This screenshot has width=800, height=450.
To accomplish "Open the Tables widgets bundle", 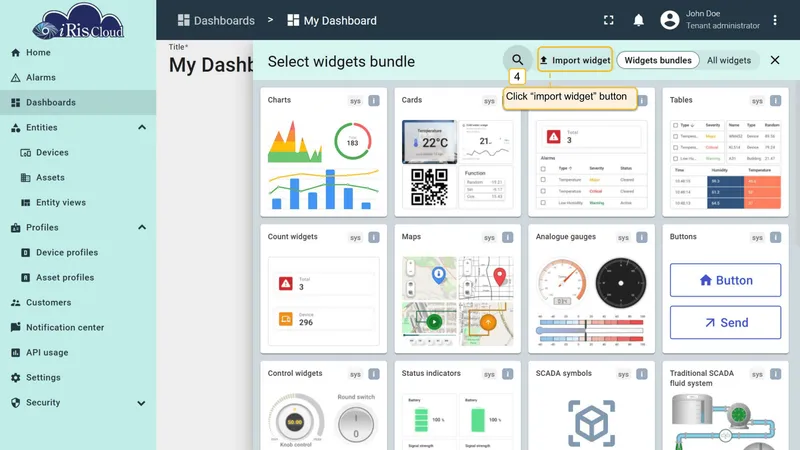I will click(725, 152).
